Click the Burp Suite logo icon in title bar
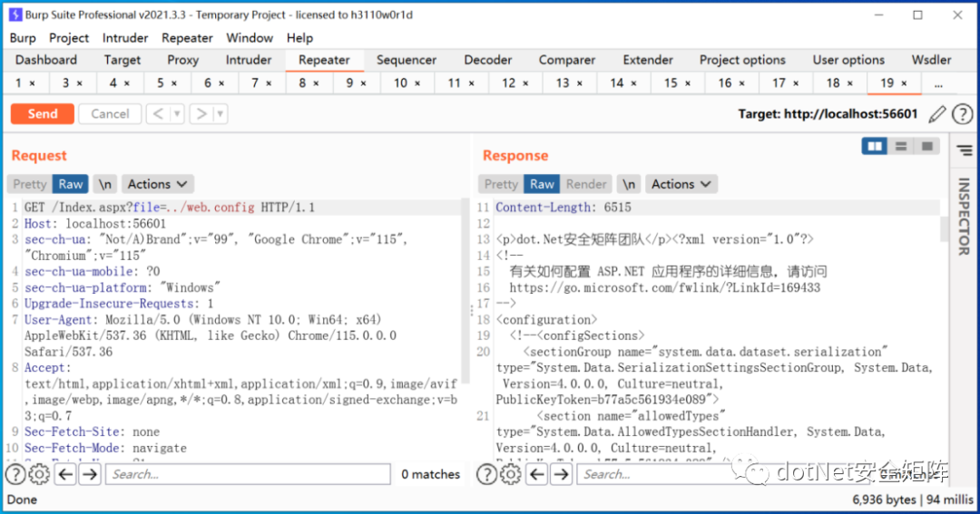Screen dimensions: 980x514 tap(15, 15)
